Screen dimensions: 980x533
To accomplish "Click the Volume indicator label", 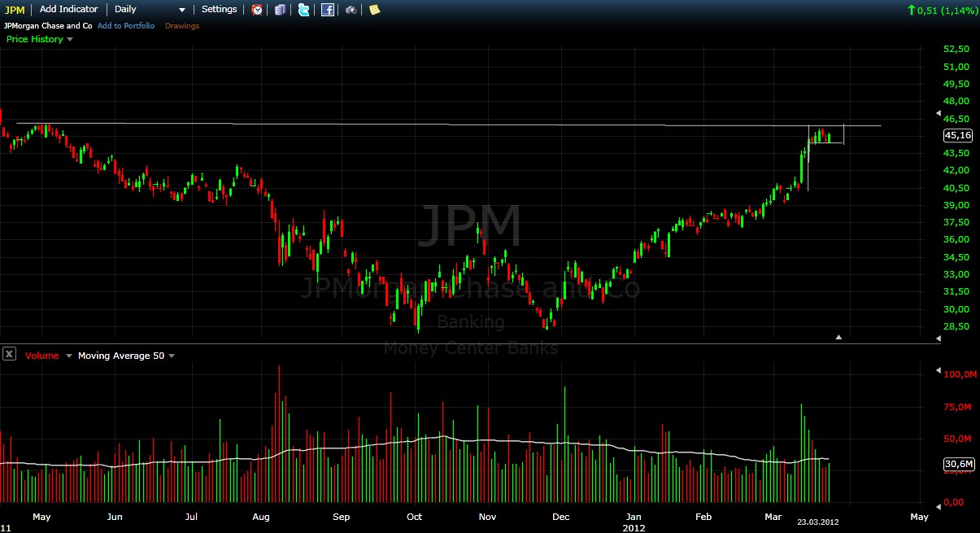I will pyautogui.click(x=41, y=356).
